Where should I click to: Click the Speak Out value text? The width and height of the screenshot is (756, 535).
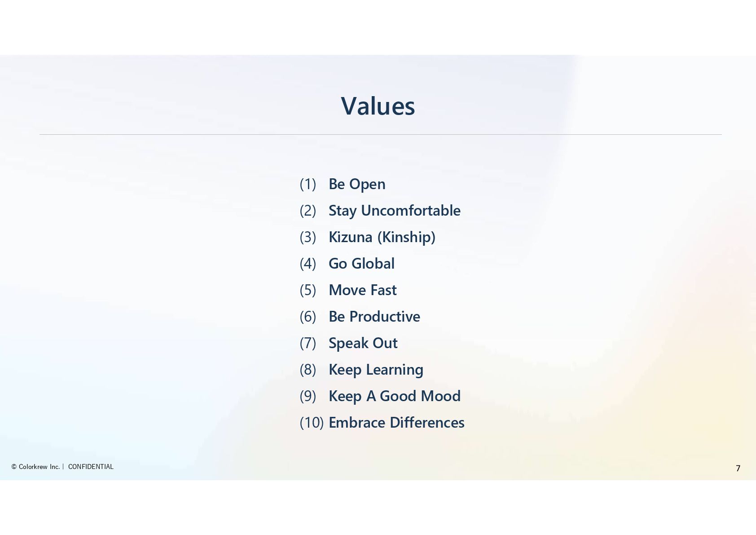tap(363, 343)
